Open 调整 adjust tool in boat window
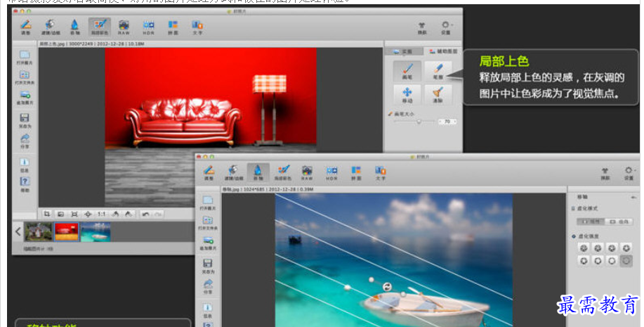 coord(209,173)
